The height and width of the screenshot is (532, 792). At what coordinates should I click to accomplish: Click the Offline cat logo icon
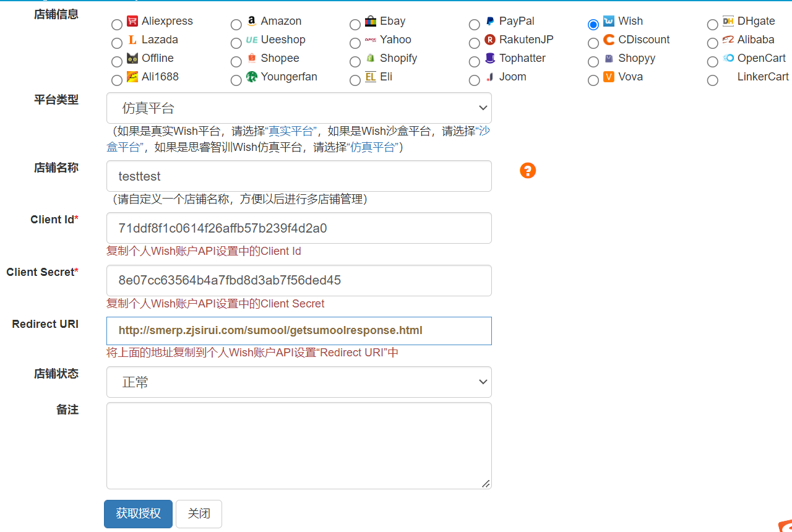tap(132, 58)
